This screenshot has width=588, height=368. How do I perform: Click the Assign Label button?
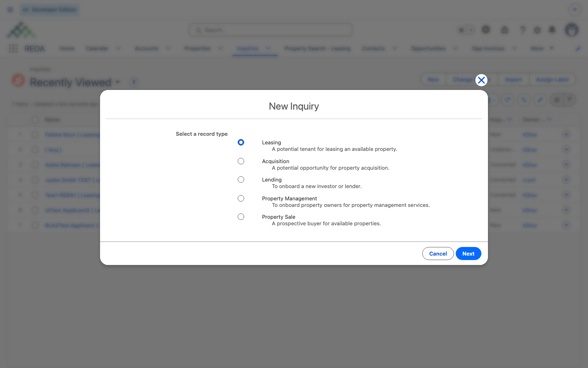tap(552, 80)
